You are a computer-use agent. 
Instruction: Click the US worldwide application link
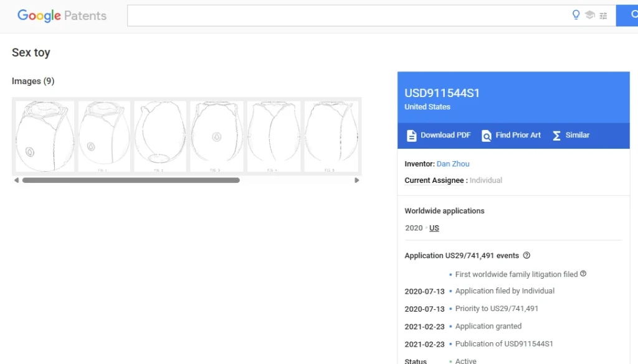pos(434,228)
